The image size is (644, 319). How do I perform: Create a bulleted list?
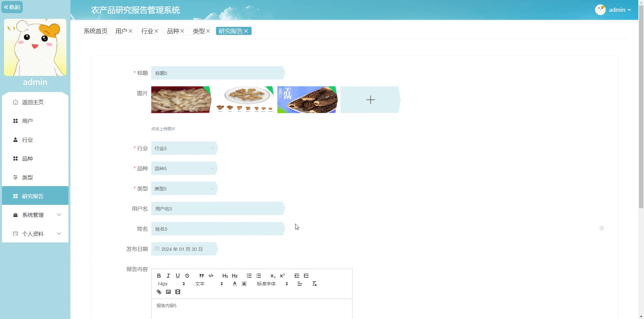coord(259,276)
